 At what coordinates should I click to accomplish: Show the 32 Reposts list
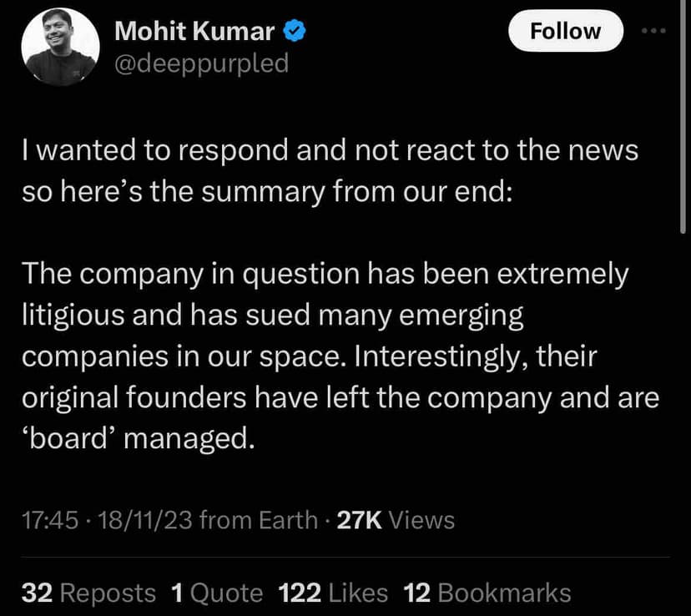[x=88, y=593]
